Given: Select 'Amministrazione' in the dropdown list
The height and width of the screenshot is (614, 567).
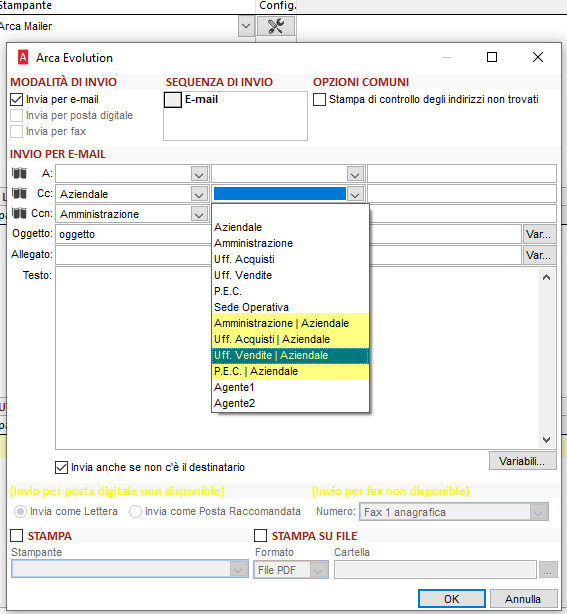Looking at the screenshot, I should [290, 243].
